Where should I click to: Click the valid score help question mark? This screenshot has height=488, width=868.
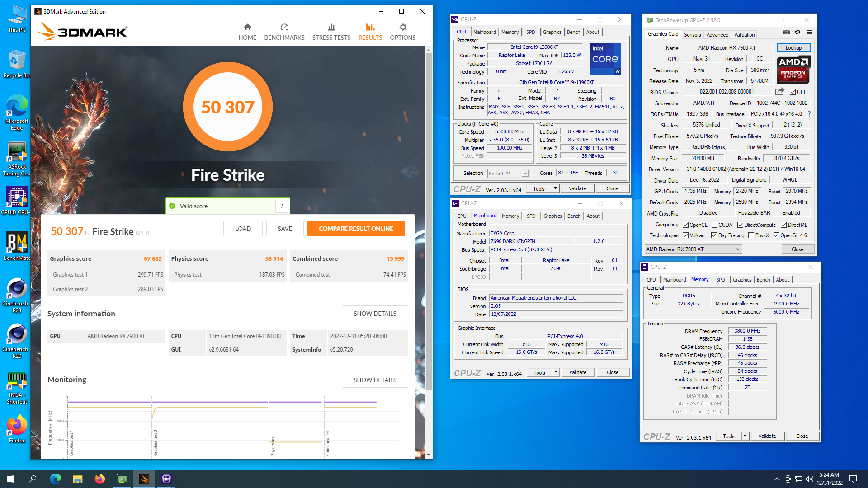point(282,206)
